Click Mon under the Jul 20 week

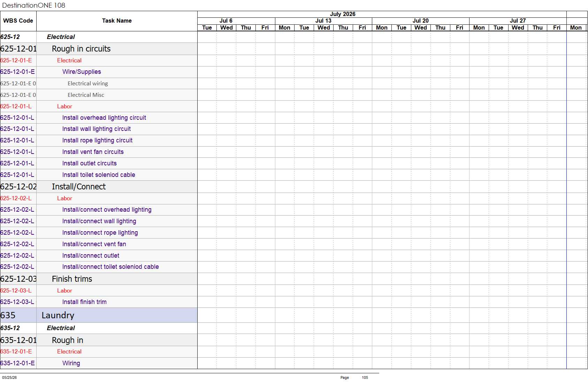click(382, 28)
